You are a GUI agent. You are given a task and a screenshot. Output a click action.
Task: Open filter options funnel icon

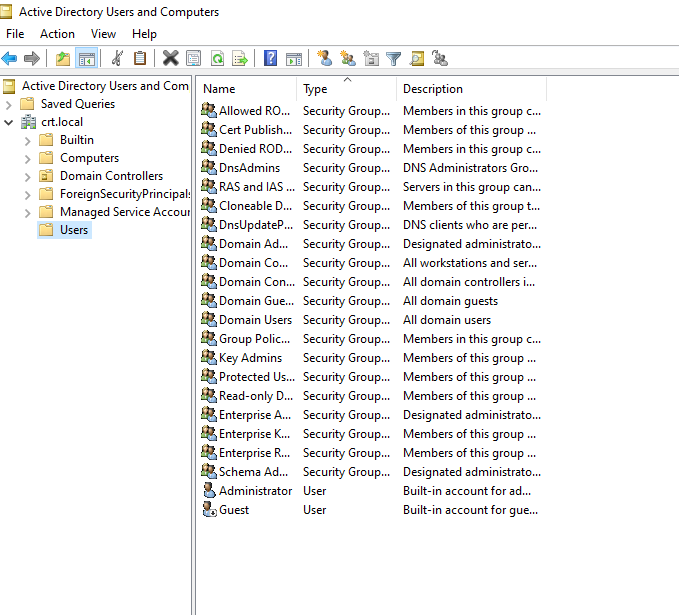point(394,58)
